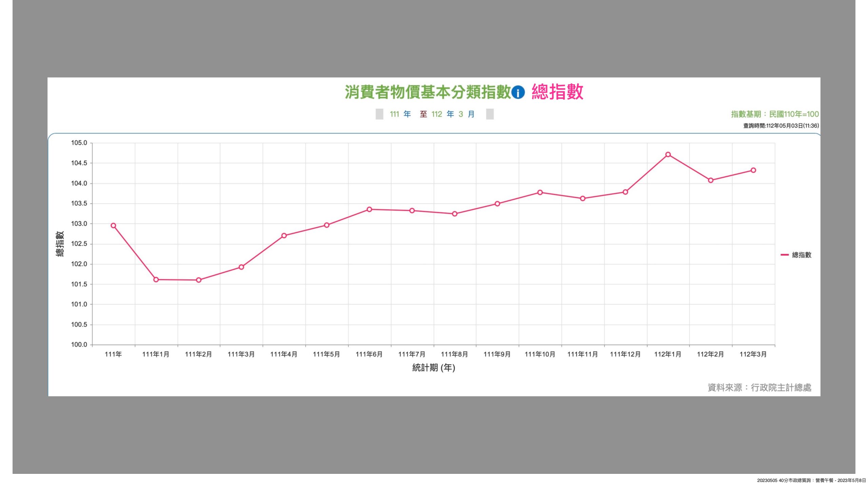
Task: Select the 111年4月 data point
Action: (x=284, y=236)
